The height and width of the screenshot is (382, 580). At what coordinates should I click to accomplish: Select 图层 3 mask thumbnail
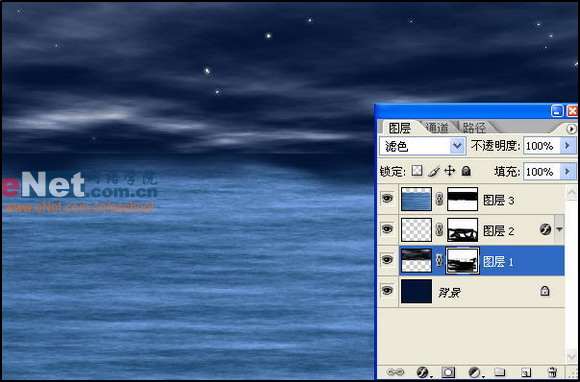click(462, 199)
